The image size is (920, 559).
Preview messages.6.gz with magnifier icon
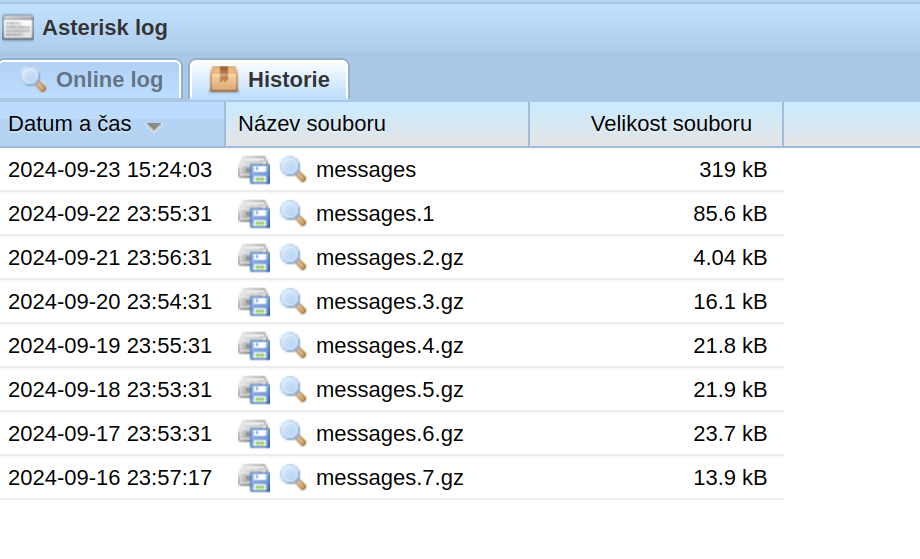pyautogui.click(x=293, y=433)
